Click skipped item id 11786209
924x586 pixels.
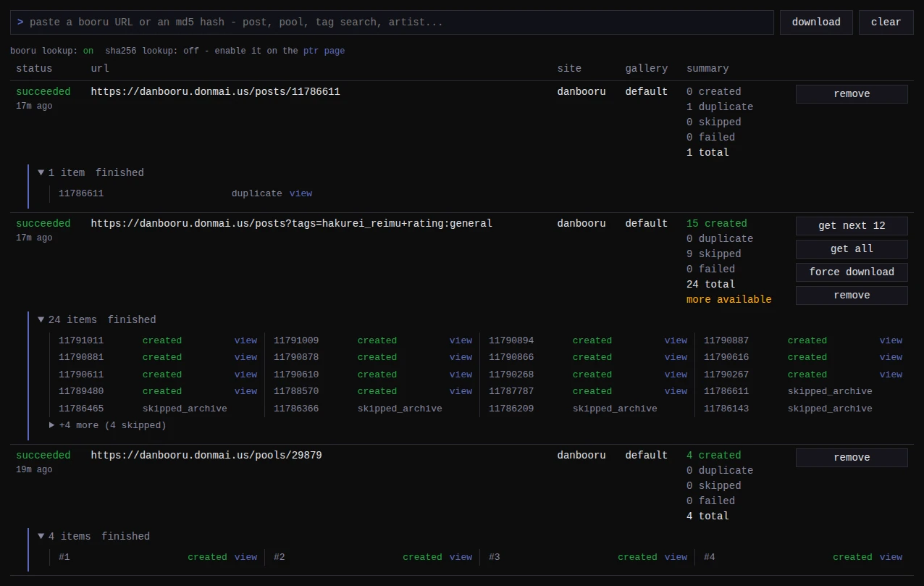pyautogui.click(x=511, y=409)
